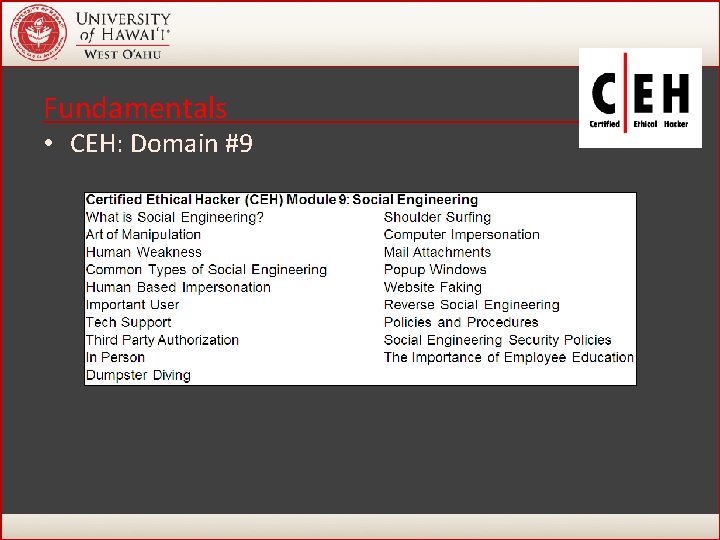Image resolution: width=720 pixels, height=540 pixels.
Task: Click the Shoulder Surfing entry
Action: click(x=437, y=217)
